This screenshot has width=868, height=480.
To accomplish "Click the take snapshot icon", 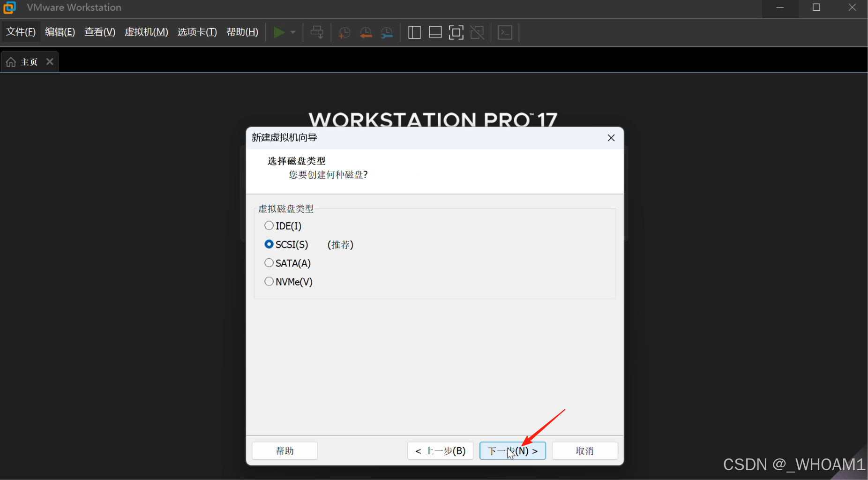I will [x=344, y=33].
